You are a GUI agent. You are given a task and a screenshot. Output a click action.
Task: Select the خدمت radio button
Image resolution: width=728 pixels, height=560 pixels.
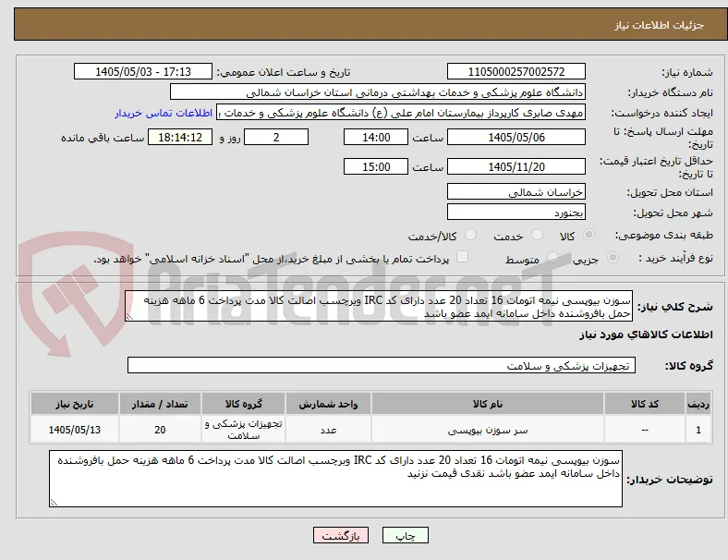(x=537, y=235)
